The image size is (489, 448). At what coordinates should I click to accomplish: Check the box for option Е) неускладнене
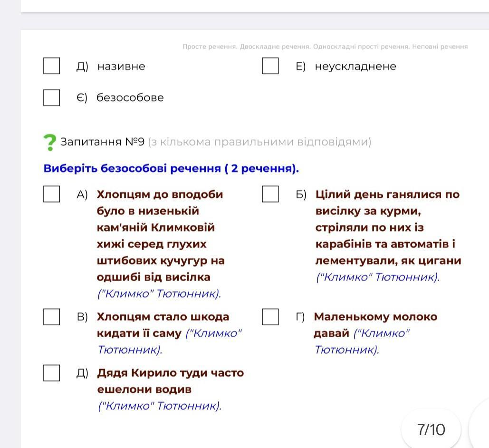(x=270, y=66)
